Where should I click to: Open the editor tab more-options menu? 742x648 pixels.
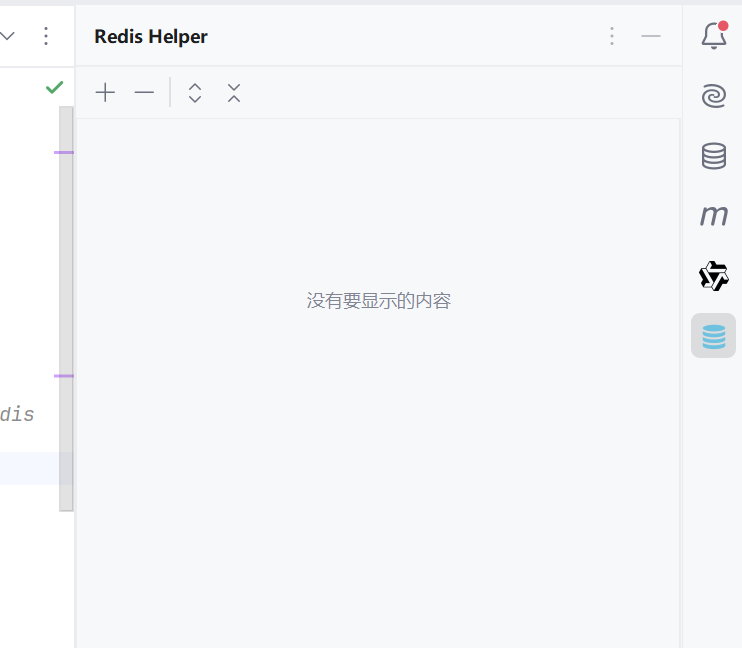(x=46, y=36)
